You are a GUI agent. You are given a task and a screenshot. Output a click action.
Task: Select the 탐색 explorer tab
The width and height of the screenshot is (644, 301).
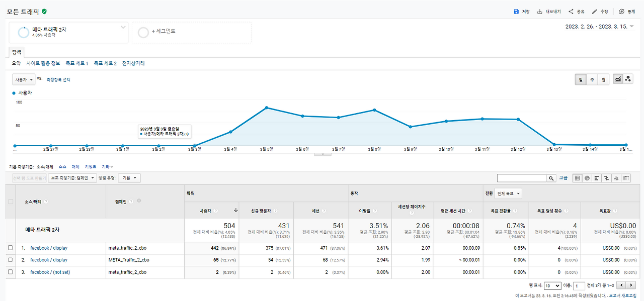(17, 52)
